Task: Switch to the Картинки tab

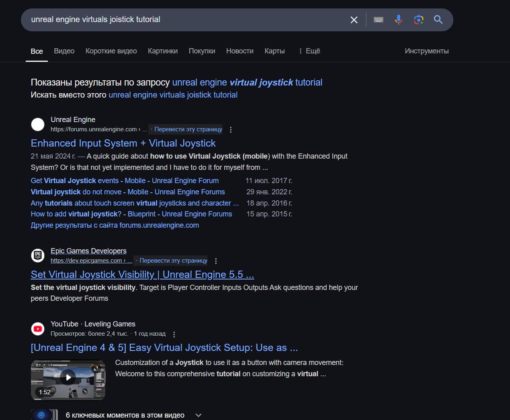Action: (163, 51)
